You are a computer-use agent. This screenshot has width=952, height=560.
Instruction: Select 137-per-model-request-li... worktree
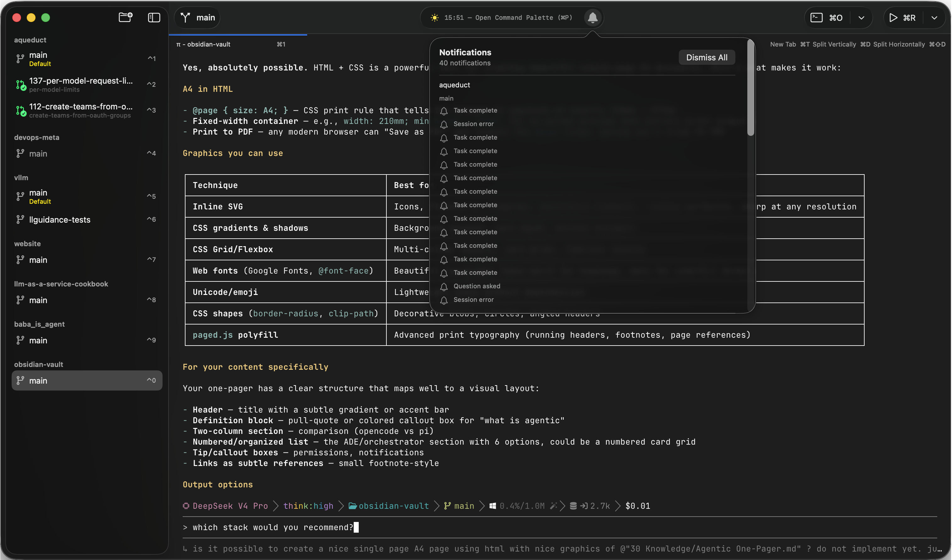(87, 85)
